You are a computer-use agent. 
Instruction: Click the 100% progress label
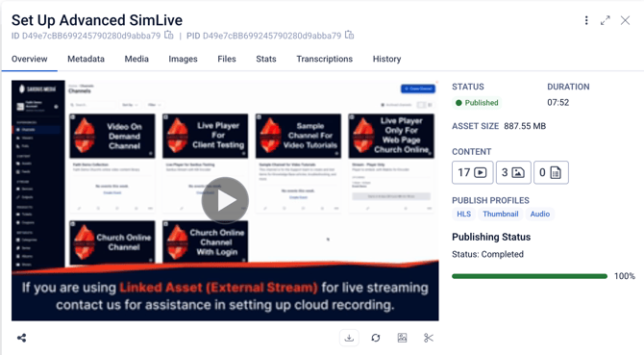pyautogui.click(x=624, y=276)
